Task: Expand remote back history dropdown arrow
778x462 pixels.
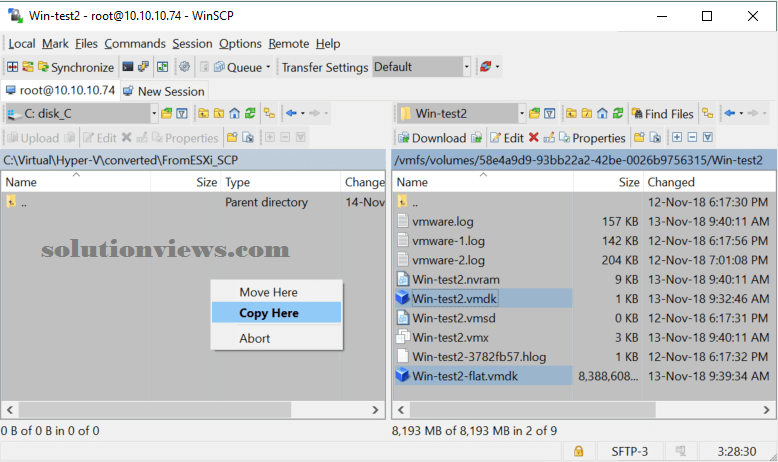Action: [x=741, y=113]
